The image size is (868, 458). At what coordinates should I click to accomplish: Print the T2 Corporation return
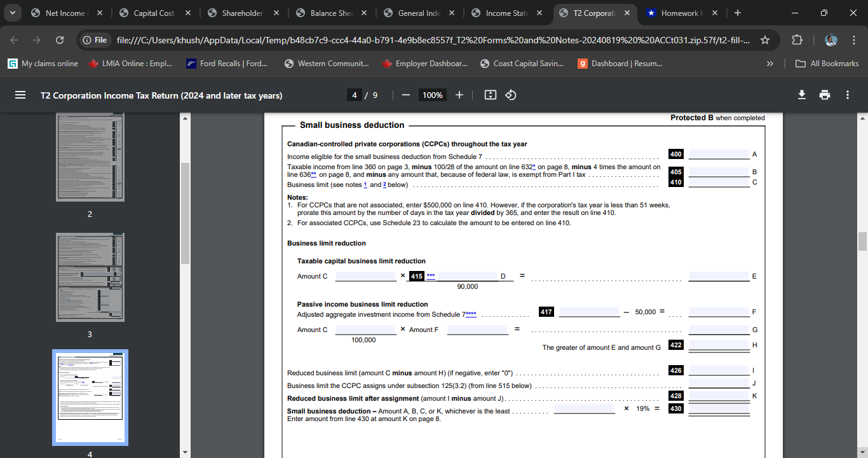824,94
